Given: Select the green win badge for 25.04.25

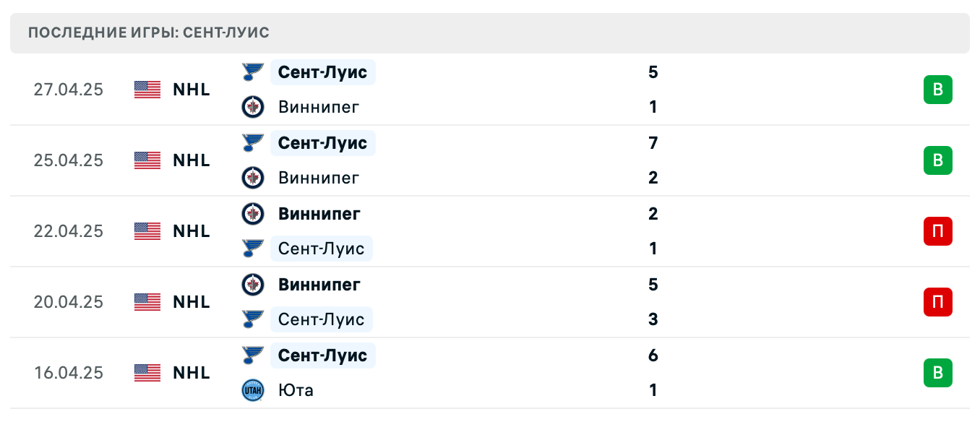Looking at the screenshot, I should (937, 160).
